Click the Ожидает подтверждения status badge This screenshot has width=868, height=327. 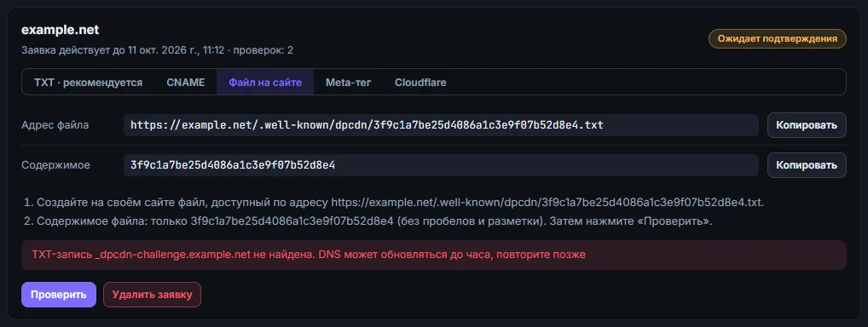pyautogui.click(x=778, y=38)
